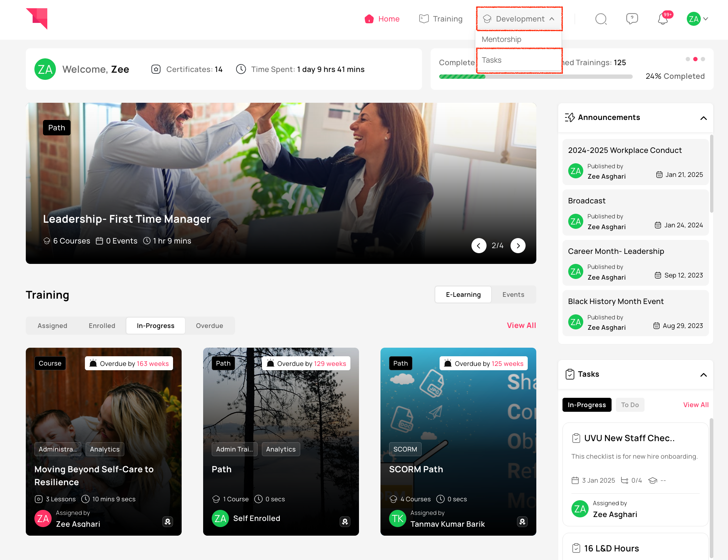Viewport: 728px width, 560px height.
Task: Select E-Learning training toggle
Action: coord(463,295)
